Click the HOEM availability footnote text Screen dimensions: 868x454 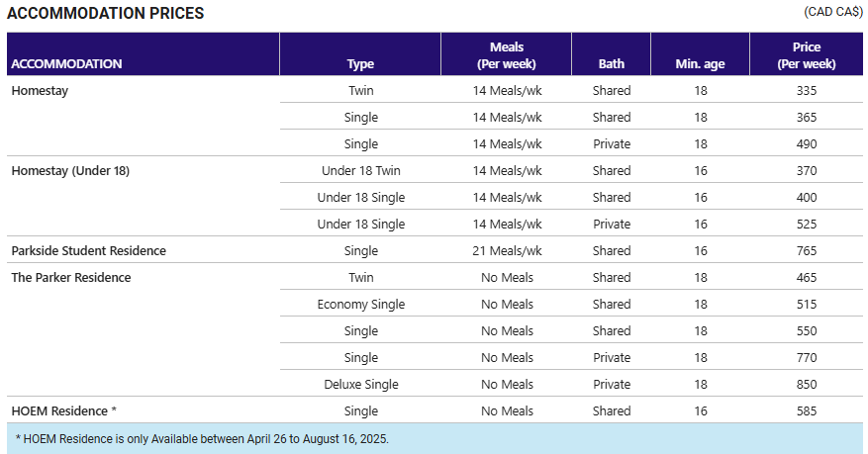[202, 439]
